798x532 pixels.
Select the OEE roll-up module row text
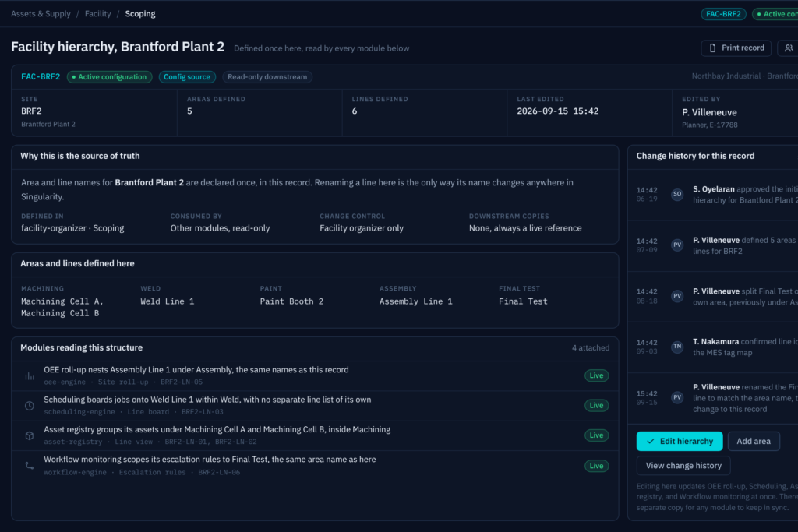196,370
